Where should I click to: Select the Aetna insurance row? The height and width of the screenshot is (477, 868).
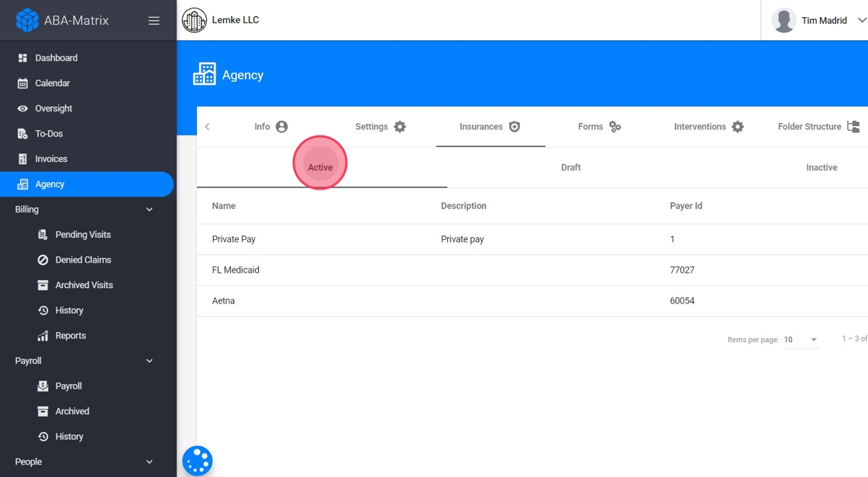pyautogui.click(x=532, y=301)
